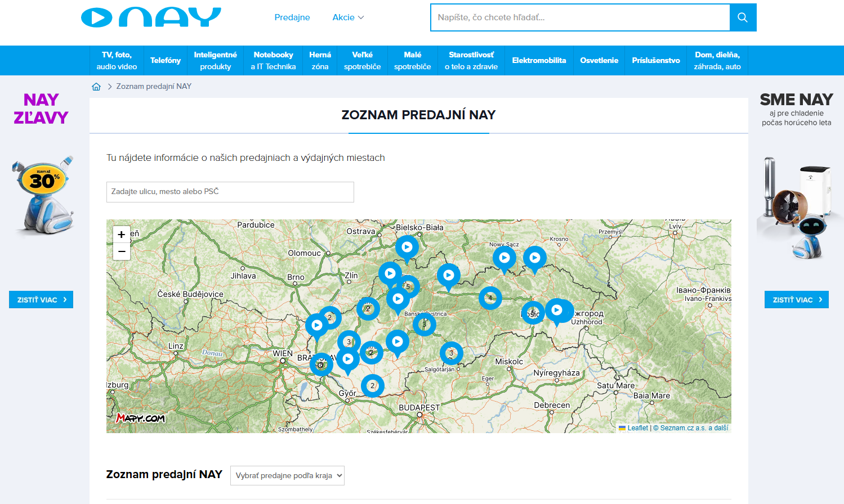The width and height of the screenshot is (844, 504).
Task: Open cluster 3 above Salgótarján
Action: click(452, 353)
